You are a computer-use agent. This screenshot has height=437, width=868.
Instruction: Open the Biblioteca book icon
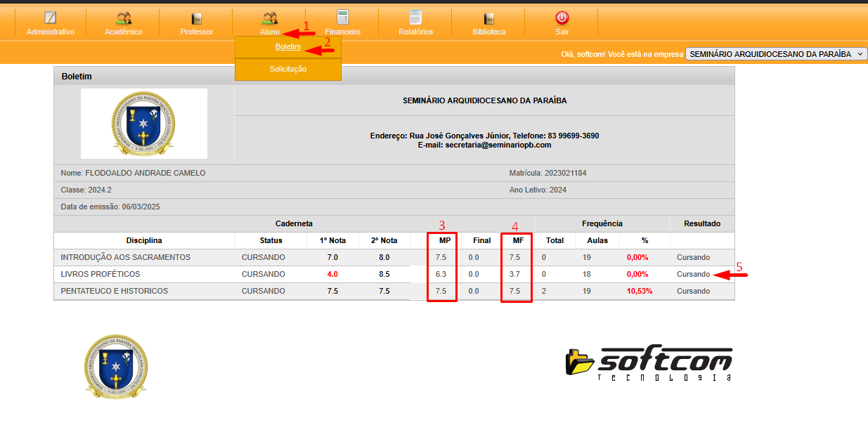tap(488, 18)
